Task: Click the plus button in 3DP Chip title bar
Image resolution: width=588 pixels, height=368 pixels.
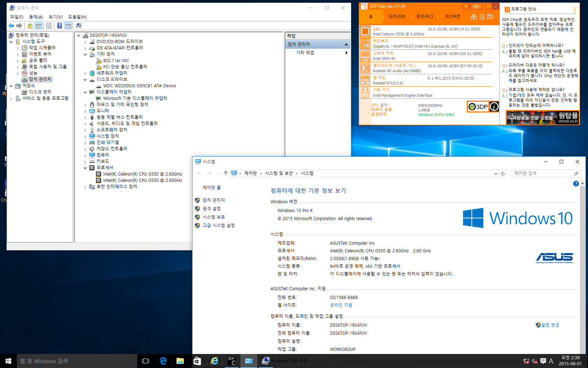Action: click(466, 6)
